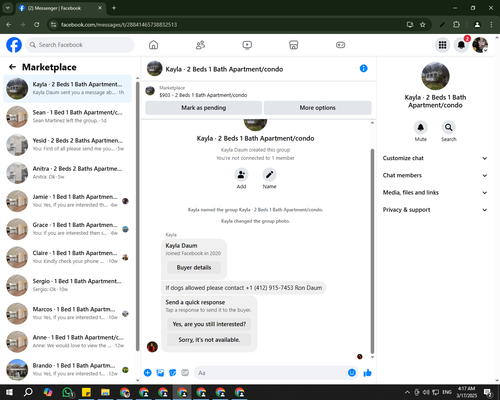Click the Mark as pending button
This screenshot has height=400, width=500.
click(203, 108)
